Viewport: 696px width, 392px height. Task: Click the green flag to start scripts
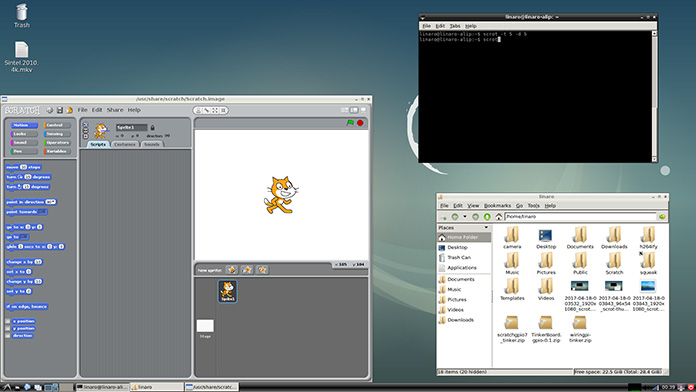tap(350, 123)
